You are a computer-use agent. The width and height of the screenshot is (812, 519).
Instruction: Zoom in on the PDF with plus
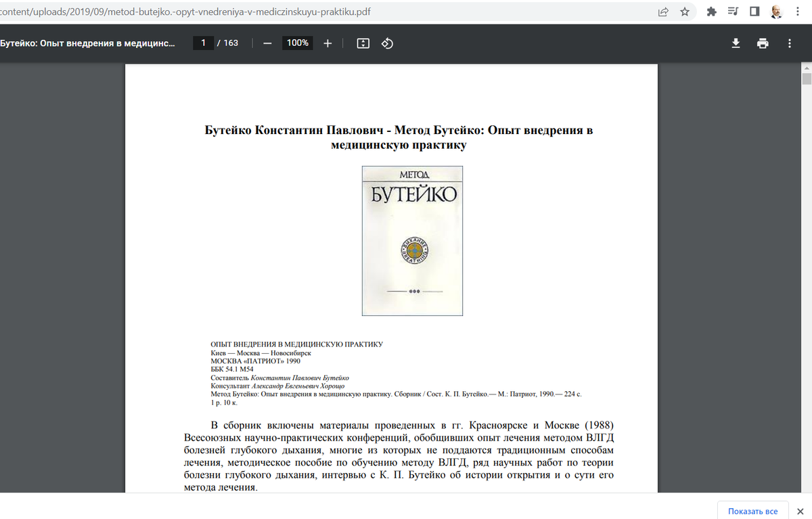pyautogui.click(x=328, y=43)
